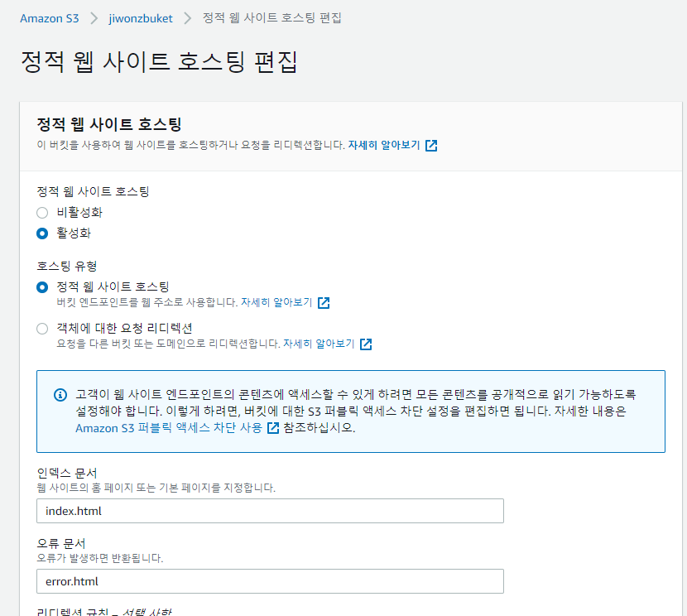
Task: Choose 정적 웹 사이트 호스팅 hosting type radio
Action: pyautogui.click(x=42, y=287)
